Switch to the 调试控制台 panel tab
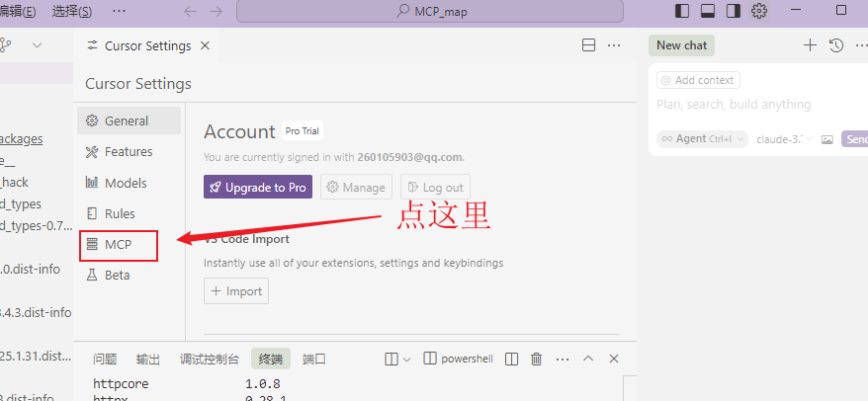Screen dimensions: 868x401 tap(210, 359)
